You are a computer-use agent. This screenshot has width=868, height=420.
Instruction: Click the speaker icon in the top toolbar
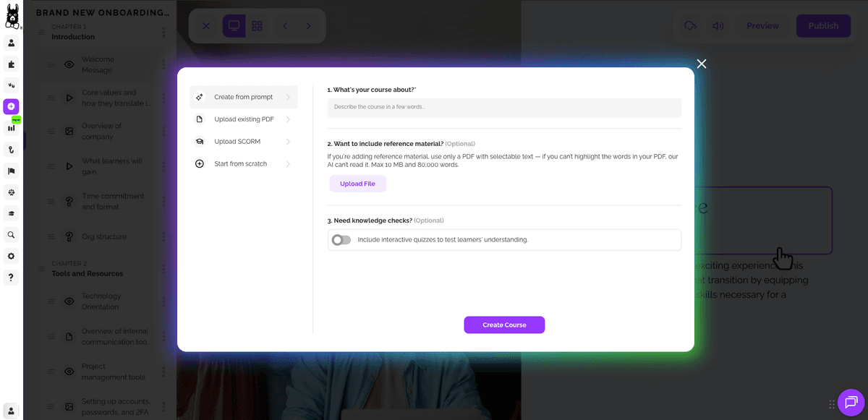tap(718, 25)
